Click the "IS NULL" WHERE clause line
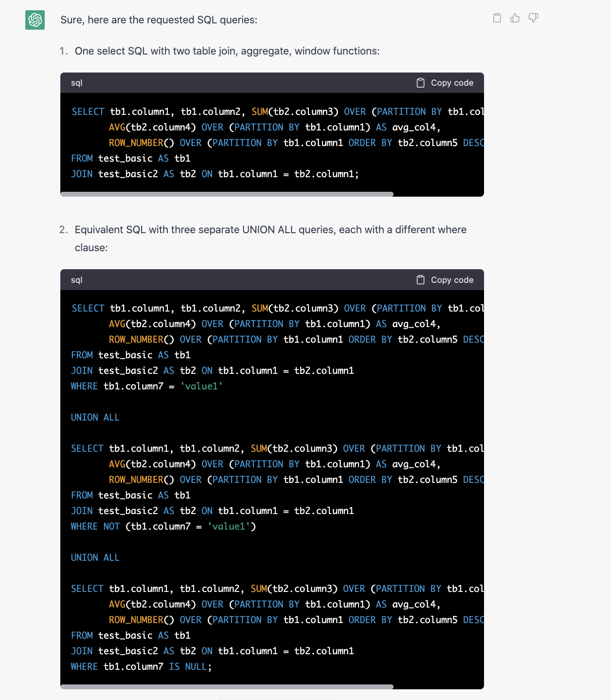The width and height of the screenshot is (611, 700). pos(141,666)
